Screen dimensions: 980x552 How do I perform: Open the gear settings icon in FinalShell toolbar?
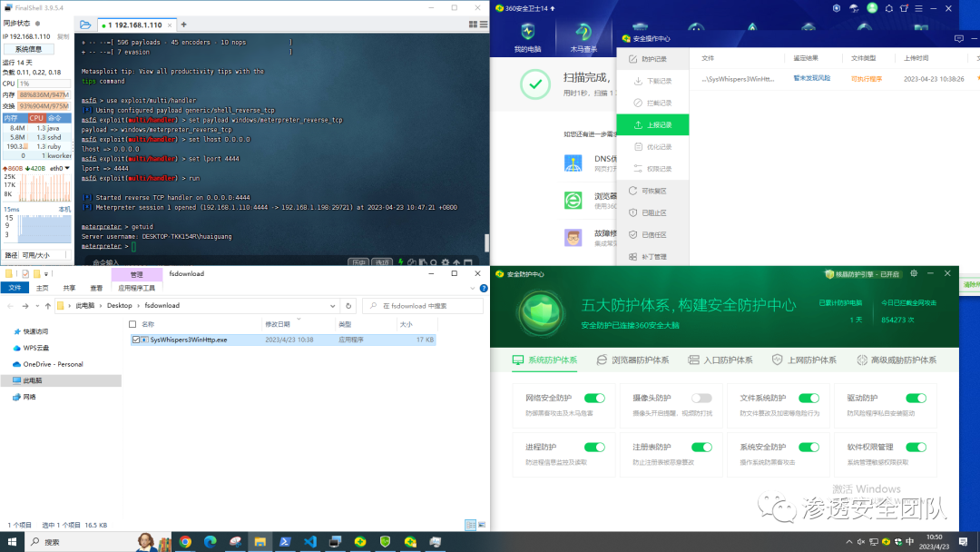[x=445, y=262]
